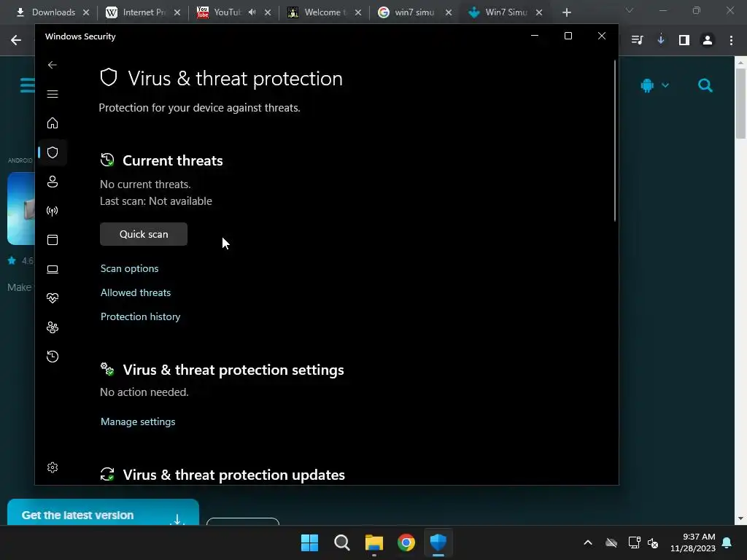
Task: Open Chrome from taskbar
Action: (x=406, y=542)
